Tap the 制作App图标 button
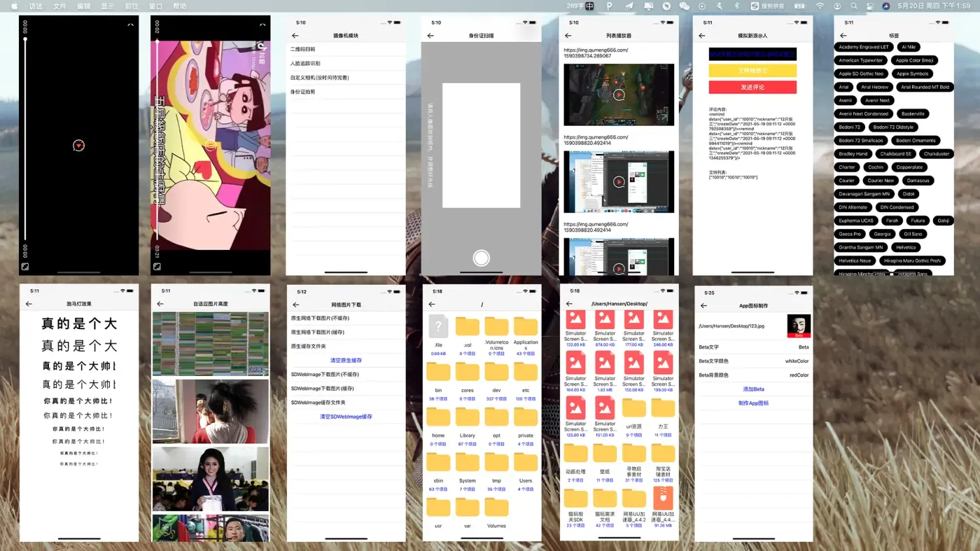 pos(753,403)
